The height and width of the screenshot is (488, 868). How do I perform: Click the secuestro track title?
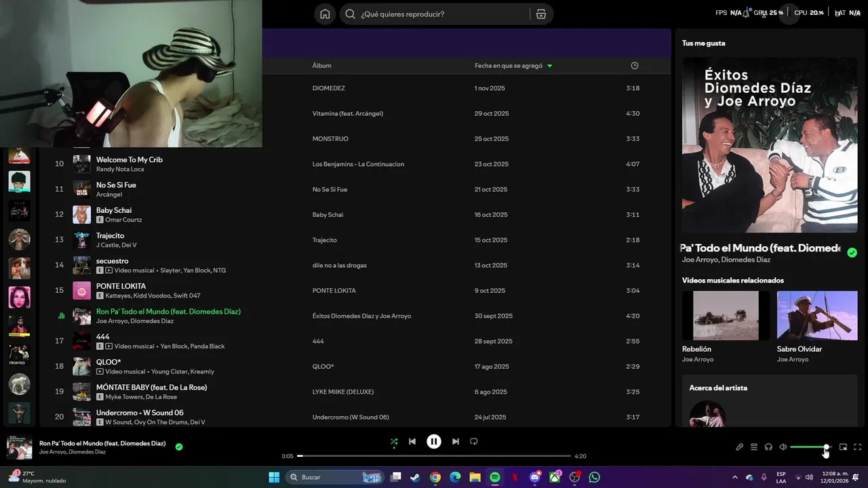tap(112, 261)
